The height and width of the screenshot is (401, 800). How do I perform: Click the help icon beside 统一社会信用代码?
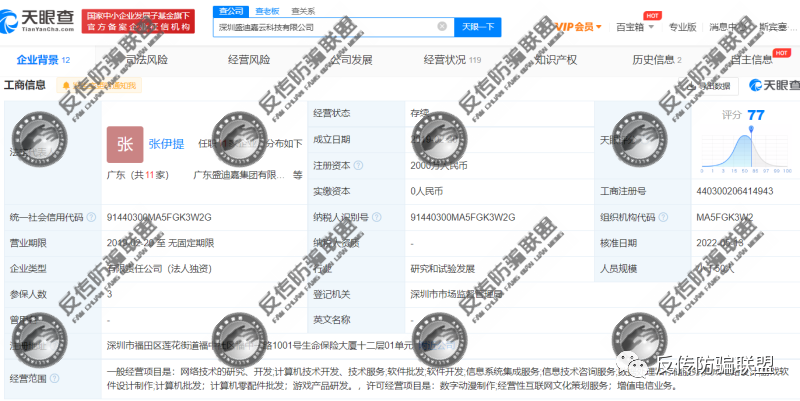91,217
